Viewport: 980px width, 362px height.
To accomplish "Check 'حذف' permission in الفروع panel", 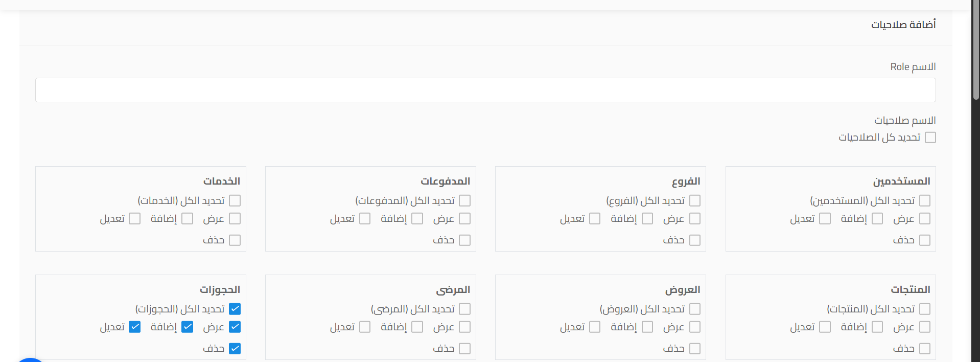I will tap(695, 240).
